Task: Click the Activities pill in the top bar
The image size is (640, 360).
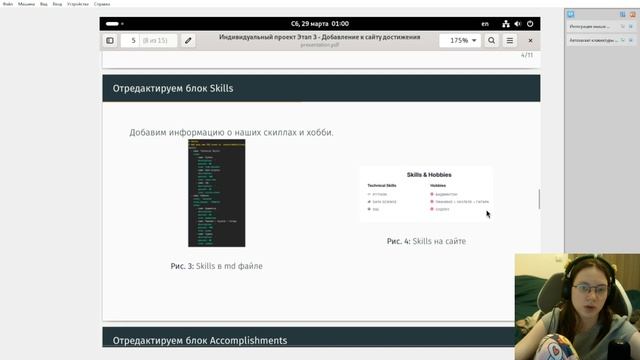Action: [112, 24]
